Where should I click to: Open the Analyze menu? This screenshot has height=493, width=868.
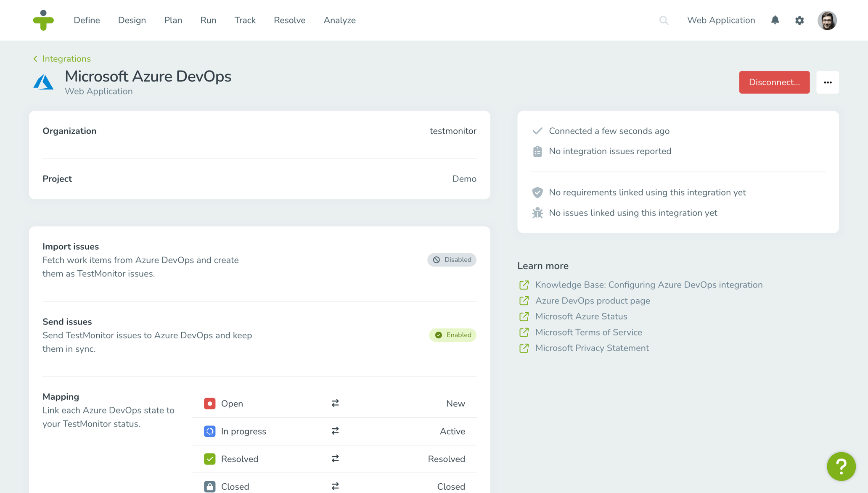pyautogui.click(x=339, y=20)
